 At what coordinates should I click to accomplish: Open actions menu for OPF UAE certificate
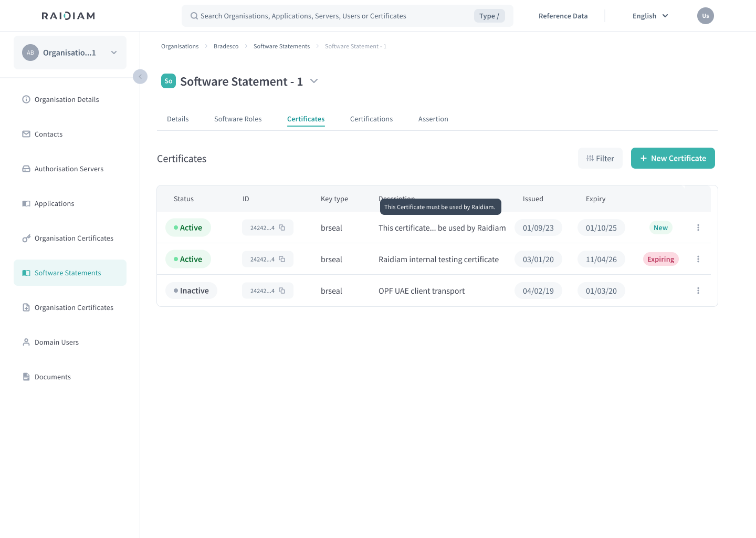pos(698,291)
